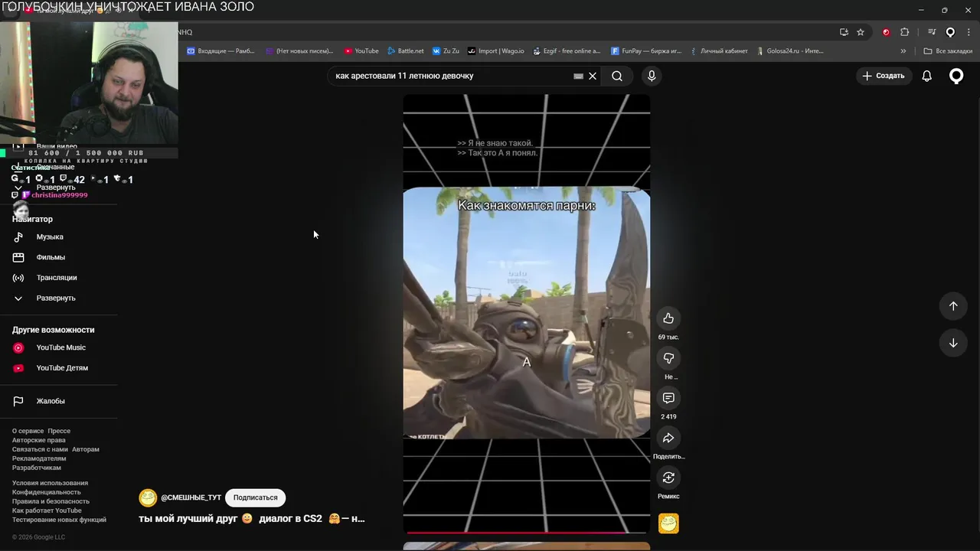The width and height of the screenshot is (980, 551).
Task: Seek on the red video progress bar
Action: pyautogui.click(x=527, y=532)
